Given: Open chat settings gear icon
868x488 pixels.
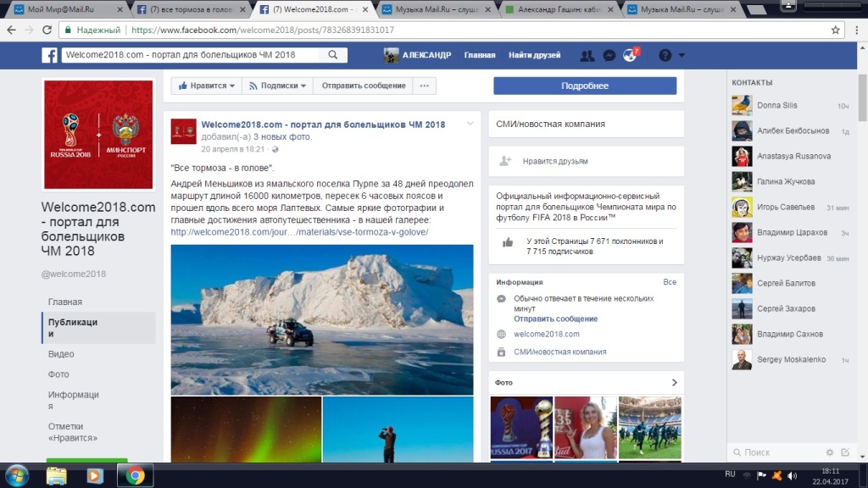Looking at the screenshot, I should coord(829,452).
